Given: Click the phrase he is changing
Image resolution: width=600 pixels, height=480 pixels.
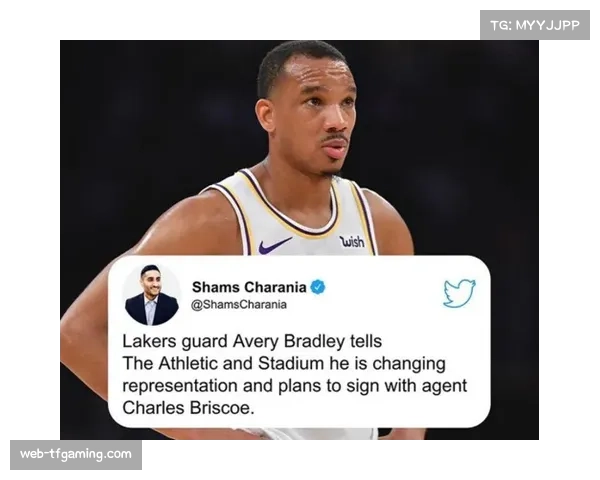Looking at the screenshot, I should coord(387,364).
